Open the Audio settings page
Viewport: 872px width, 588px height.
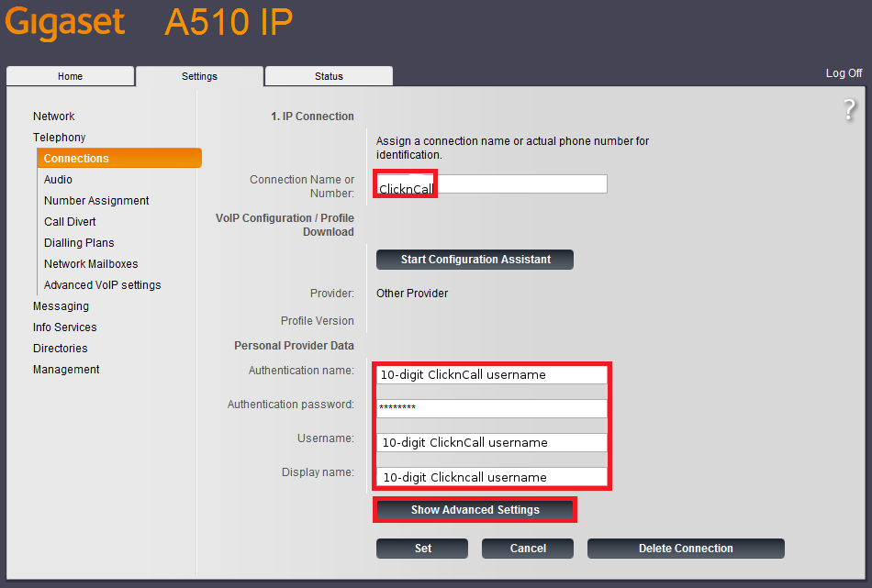coord(58,180)
